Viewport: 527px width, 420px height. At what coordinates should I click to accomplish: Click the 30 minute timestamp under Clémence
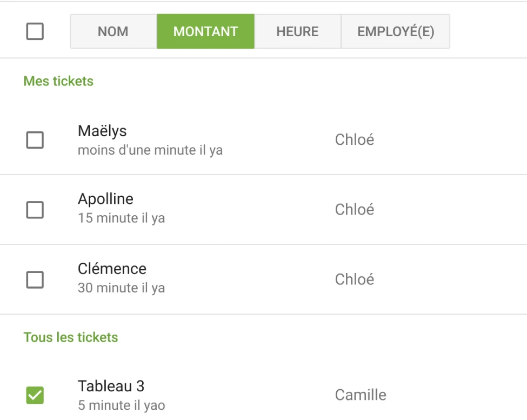point(122,288)
